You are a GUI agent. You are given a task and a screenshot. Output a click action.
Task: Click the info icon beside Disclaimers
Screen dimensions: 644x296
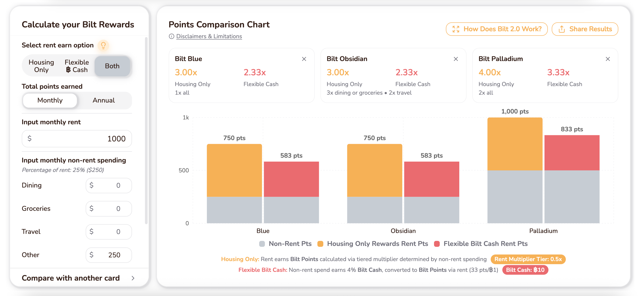pos(172,36)
